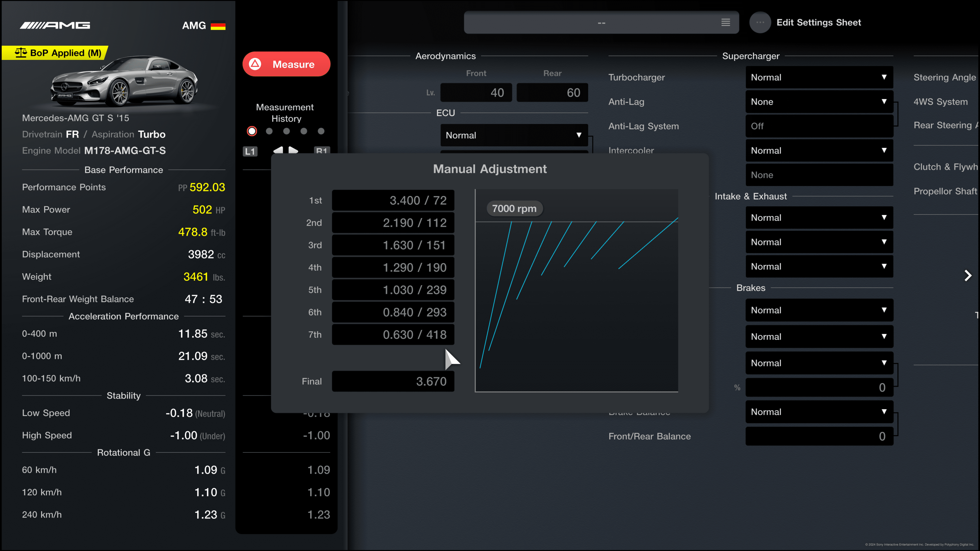Viewport: 980px width, 551px height.
Task: Open the Brake Balance Normal dropdown
Action: click(x=819, y=412)
